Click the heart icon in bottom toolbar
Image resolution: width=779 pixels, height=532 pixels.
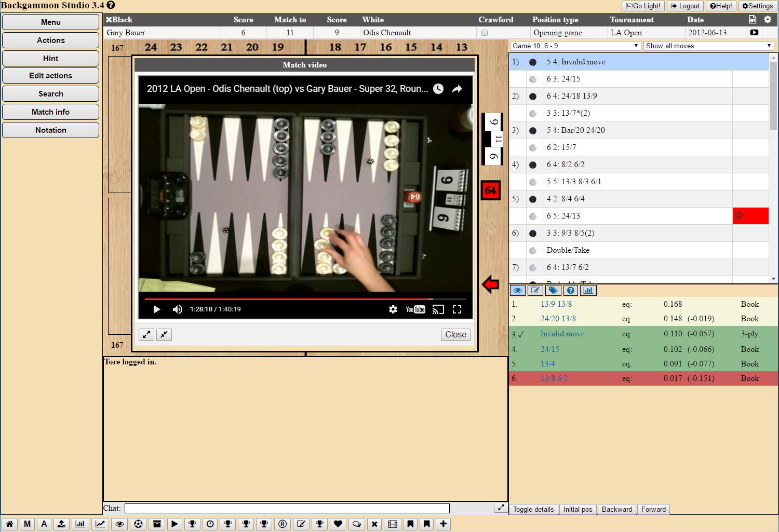coord(338,524)
